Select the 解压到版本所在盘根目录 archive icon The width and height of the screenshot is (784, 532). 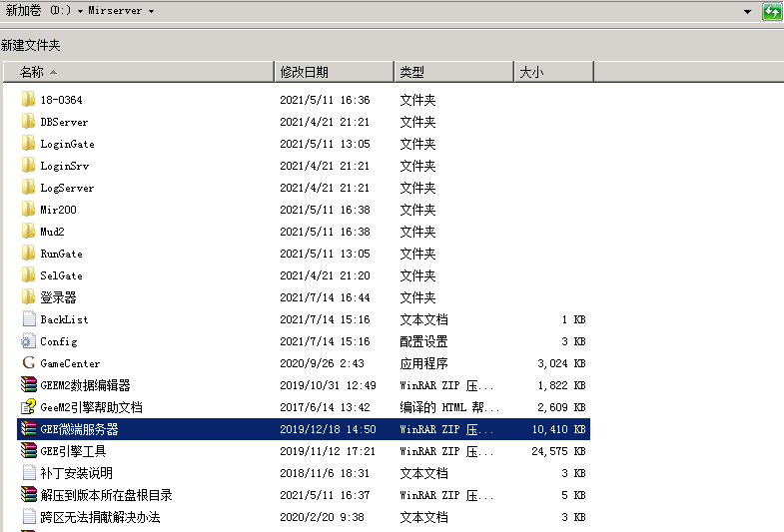tap(28, 495)
